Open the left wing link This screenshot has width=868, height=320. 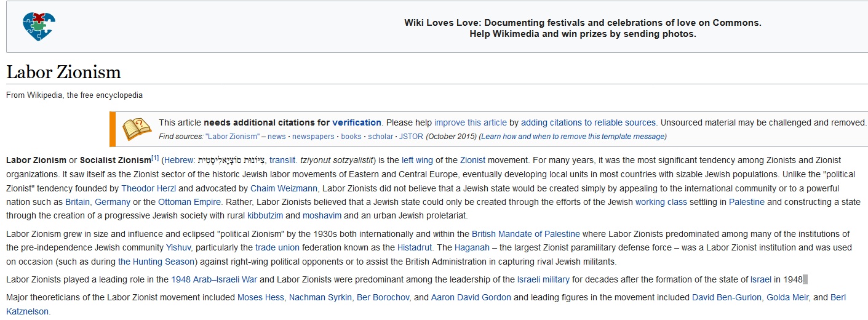point(416,161)
